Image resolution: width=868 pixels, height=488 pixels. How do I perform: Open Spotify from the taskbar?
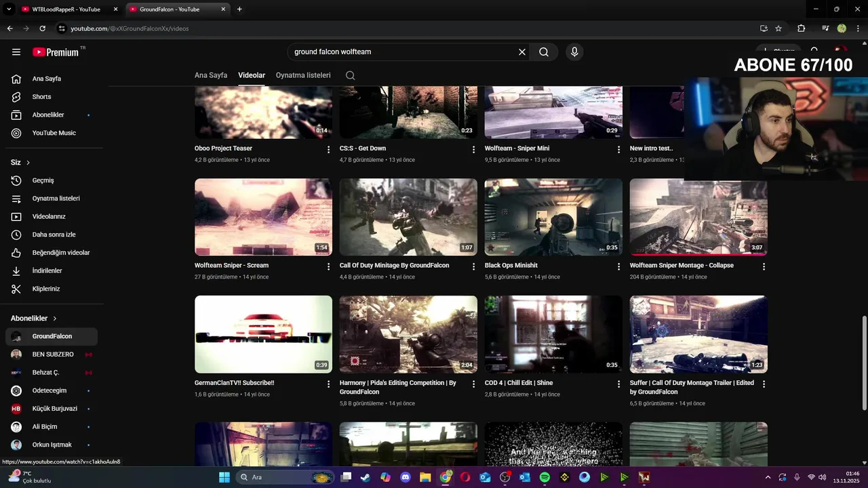[545, 477]
